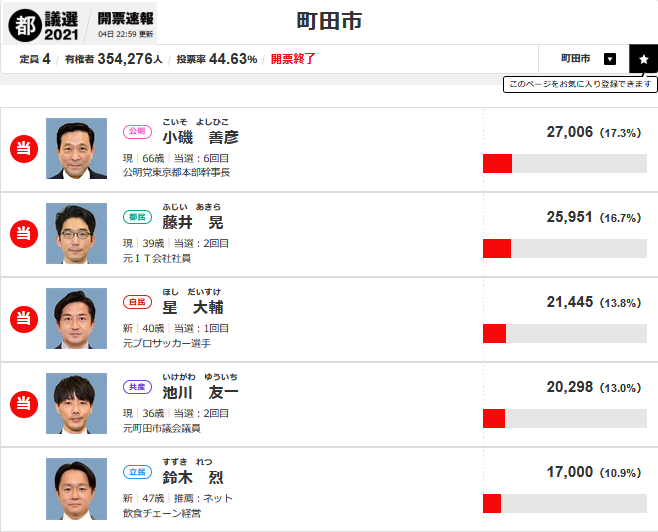Open the 町田市 district dropdown
This screenshot has height=532, width=658.
610,59
